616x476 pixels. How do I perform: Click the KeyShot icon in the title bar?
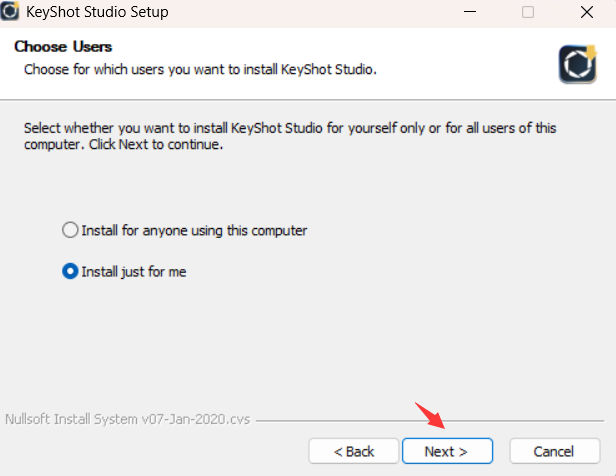(x=15, y=13)
